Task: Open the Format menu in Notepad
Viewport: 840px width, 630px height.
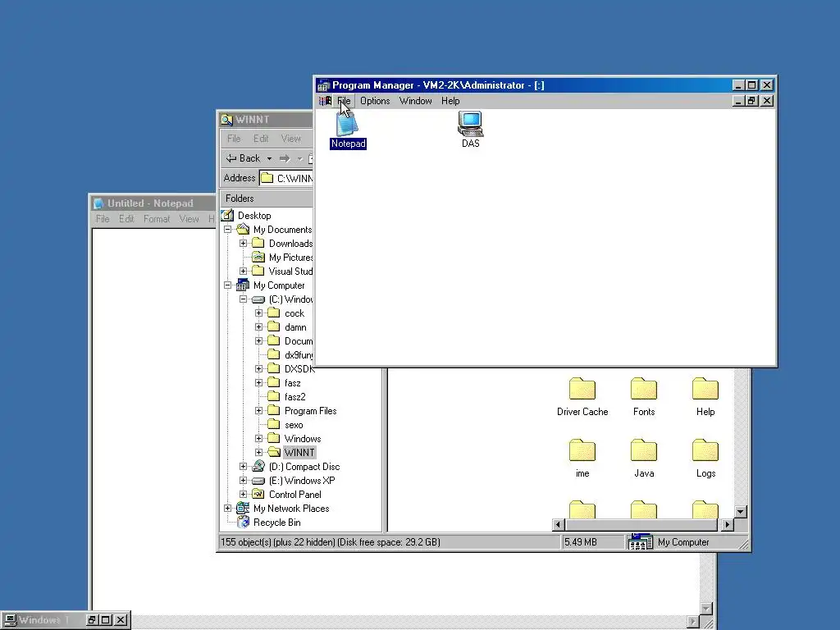Action: click(x=157, y=218)
